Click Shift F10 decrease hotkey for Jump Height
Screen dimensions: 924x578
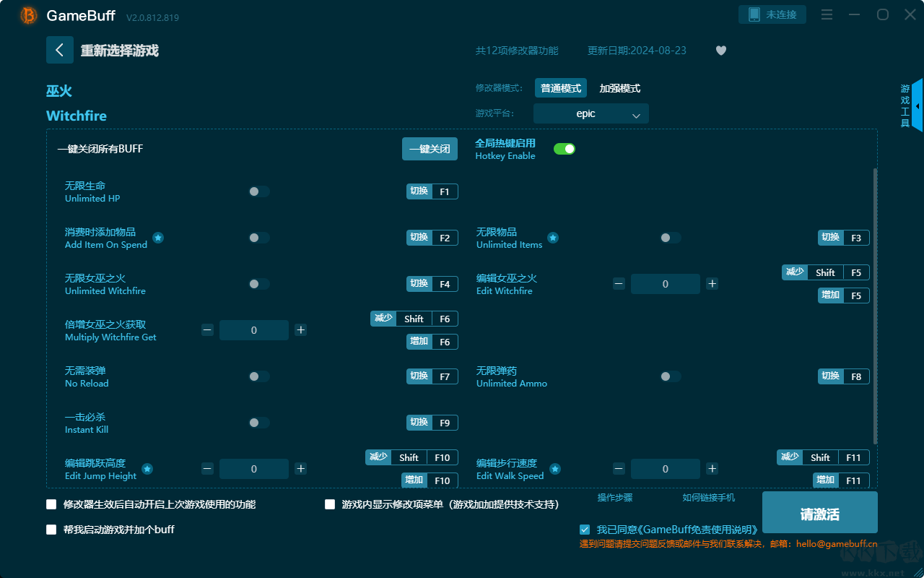[412, 457]
